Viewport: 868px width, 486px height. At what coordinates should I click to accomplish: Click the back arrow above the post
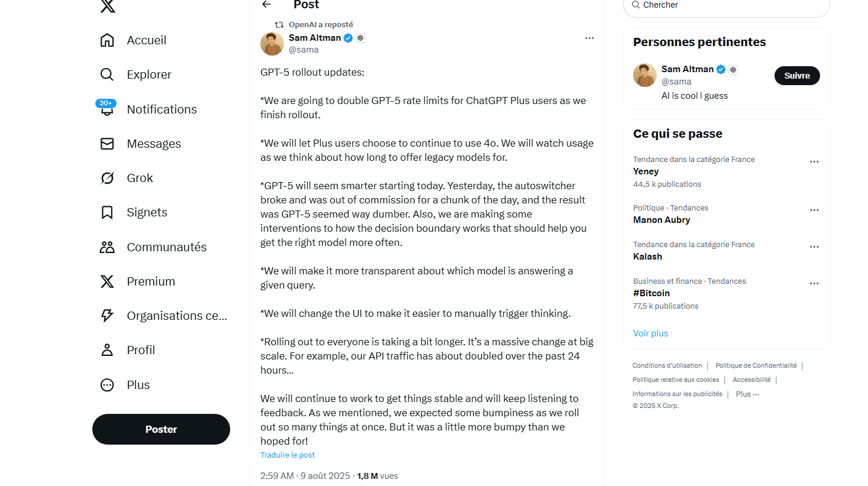coord(266,5)
